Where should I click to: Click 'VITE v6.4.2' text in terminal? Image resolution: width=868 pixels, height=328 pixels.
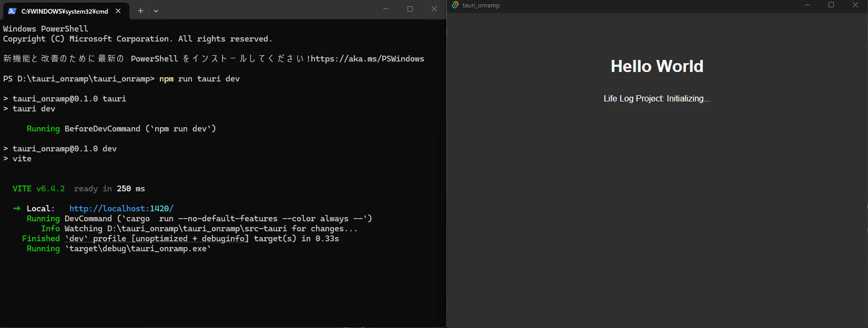[39, 189]
